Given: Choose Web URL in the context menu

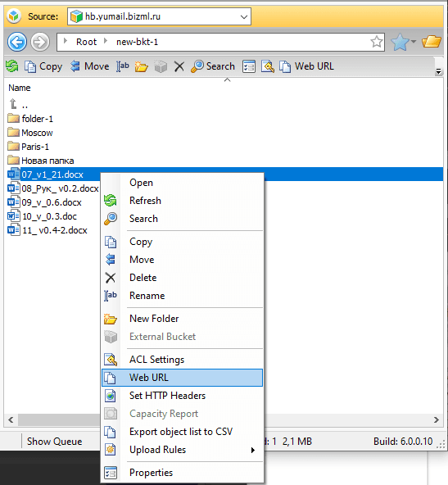Looking at the screenshot, I should click(183, 378).
